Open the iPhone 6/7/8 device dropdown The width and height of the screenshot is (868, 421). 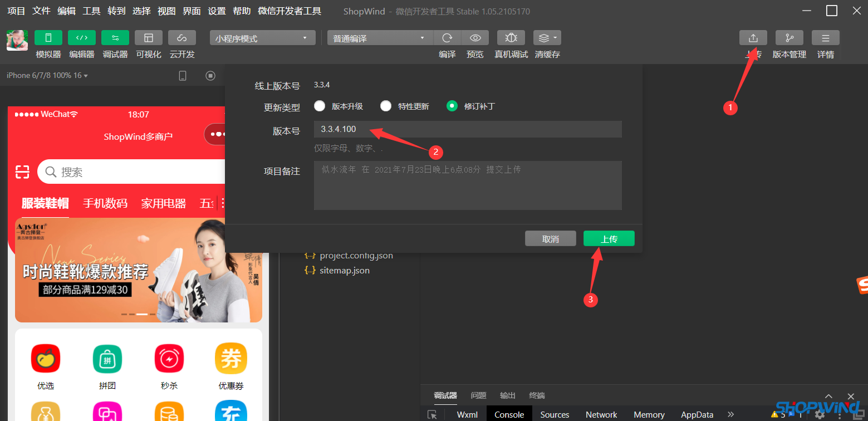(47, 75)
